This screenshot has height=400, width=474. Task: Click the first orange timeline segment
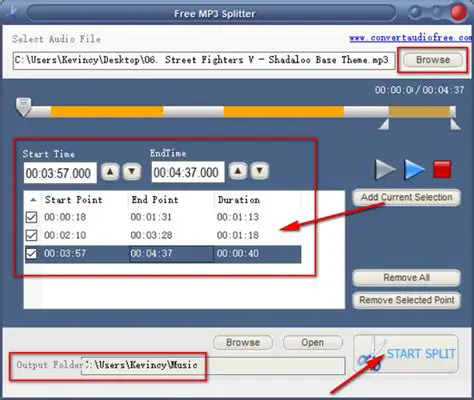107,112
